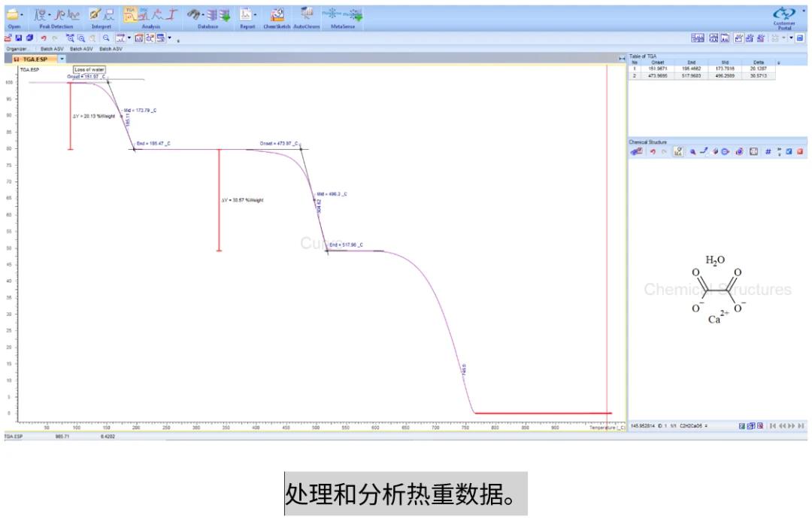
Task: Click the Chemical Structure panel undo arrow
Action: point(653,152)
